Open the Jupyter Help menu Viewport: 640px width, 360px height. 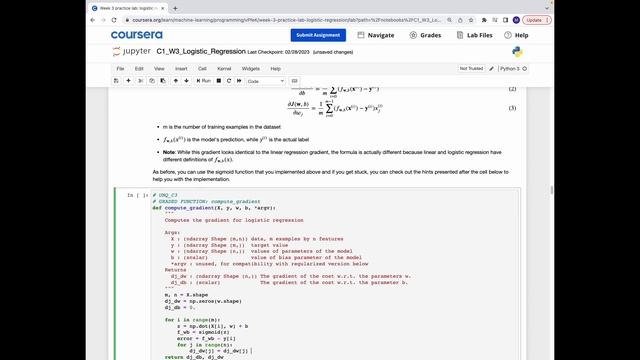click(276, 69)
